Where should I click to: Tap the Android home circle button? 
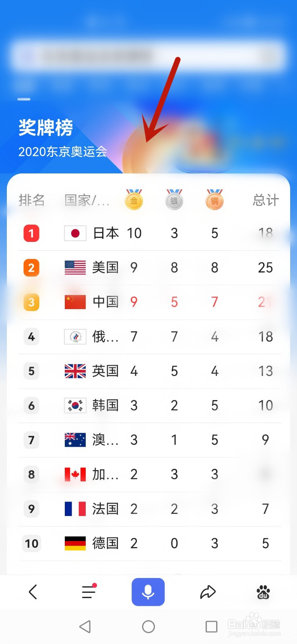[148, 626]
